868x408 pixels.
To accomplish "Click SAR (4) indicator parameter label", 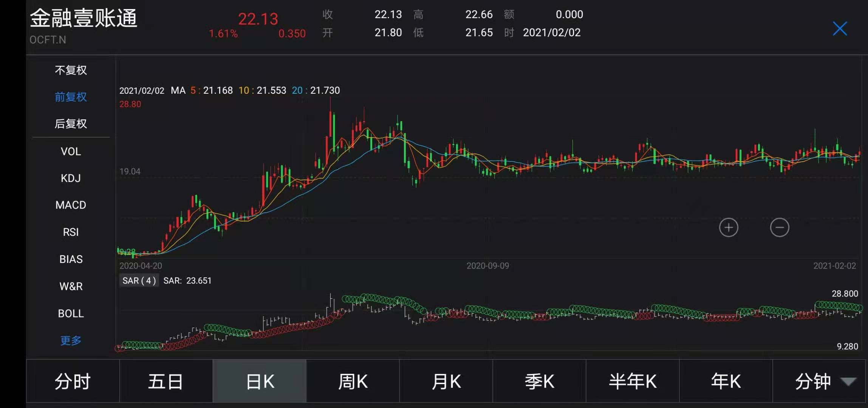I will point(139,281).
